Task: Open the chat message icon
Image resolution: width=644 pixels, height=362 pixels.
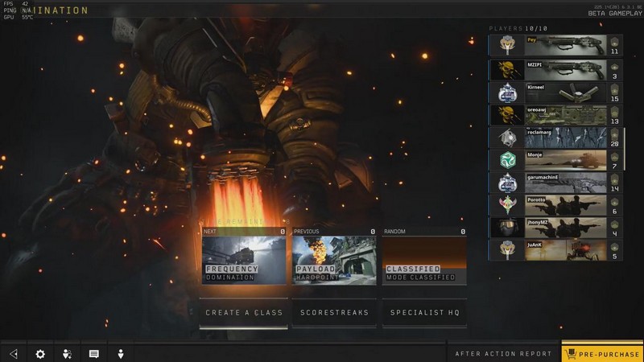Action: [94, 353]
